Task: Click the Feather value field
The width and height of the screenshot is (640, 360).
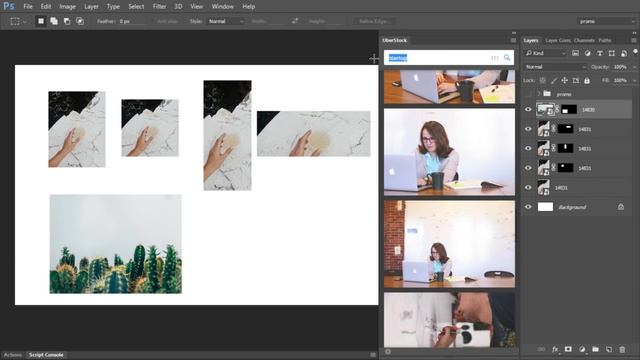Action: [x=132, y=21]
